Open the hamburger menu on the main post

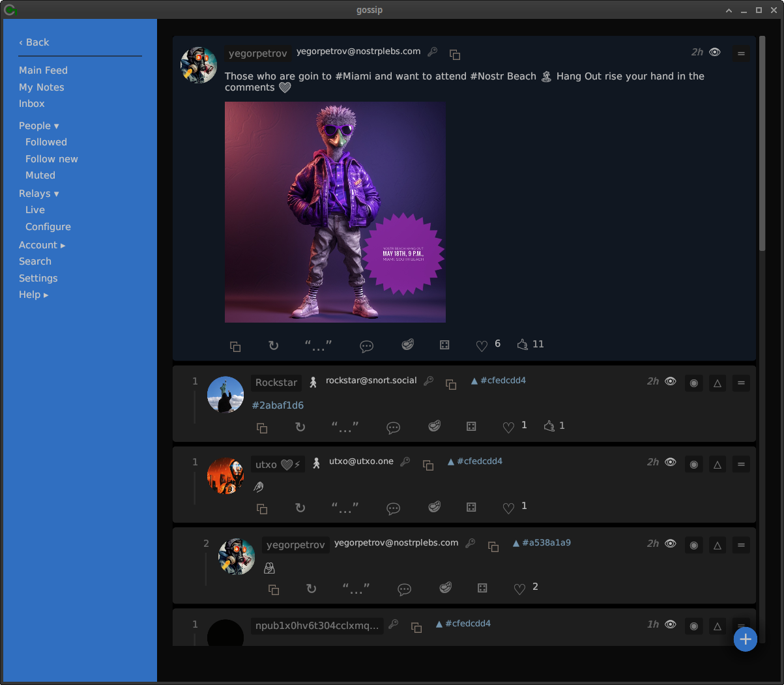pyautogui.click(x=741, y=53)
